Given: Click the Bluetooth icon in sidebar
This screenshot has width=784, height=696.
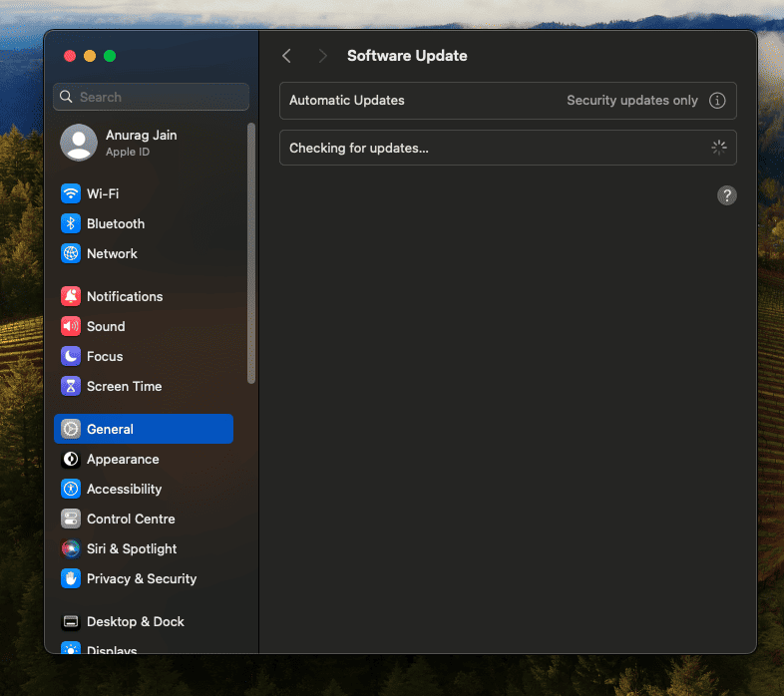Looking at the screenshot, I should click(71, 223).
